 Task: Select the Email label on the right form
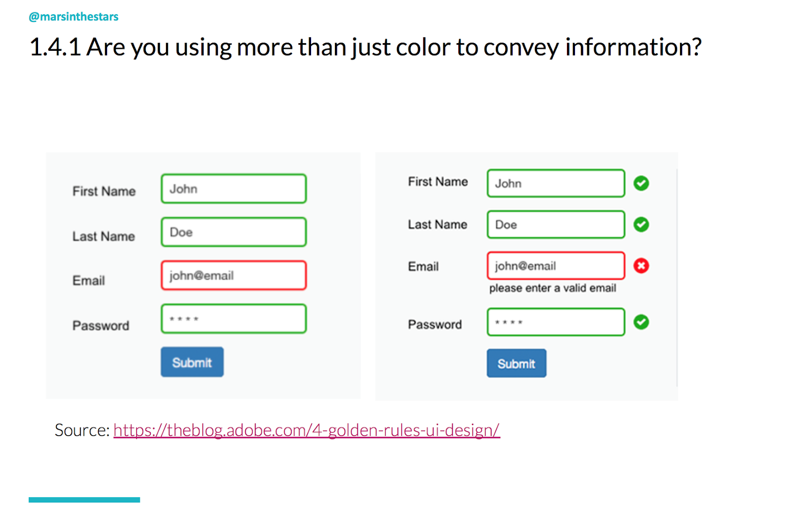pyautogui.click(x=423, y=266)
